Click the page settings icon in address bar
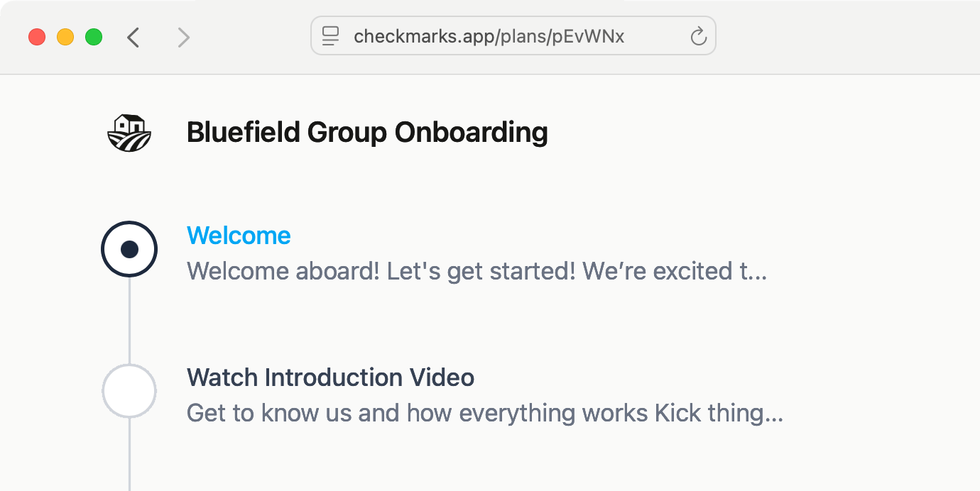Screen dimensions: 980x491 click(330, 36)
